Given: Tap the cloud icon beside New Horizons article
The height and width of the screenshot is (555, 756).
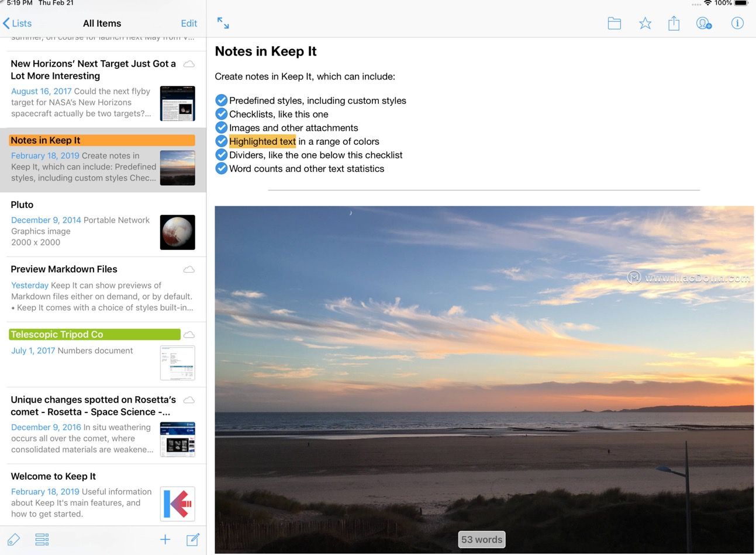Looking at the screenshot, I should pos(189,64).
